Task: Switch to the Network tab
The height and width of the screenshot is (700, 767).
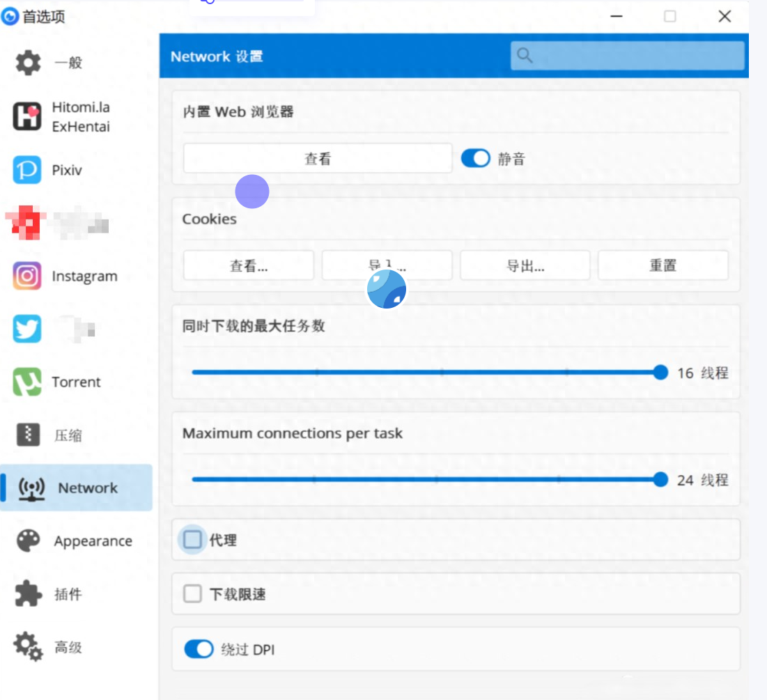Action: coord(77,488)
